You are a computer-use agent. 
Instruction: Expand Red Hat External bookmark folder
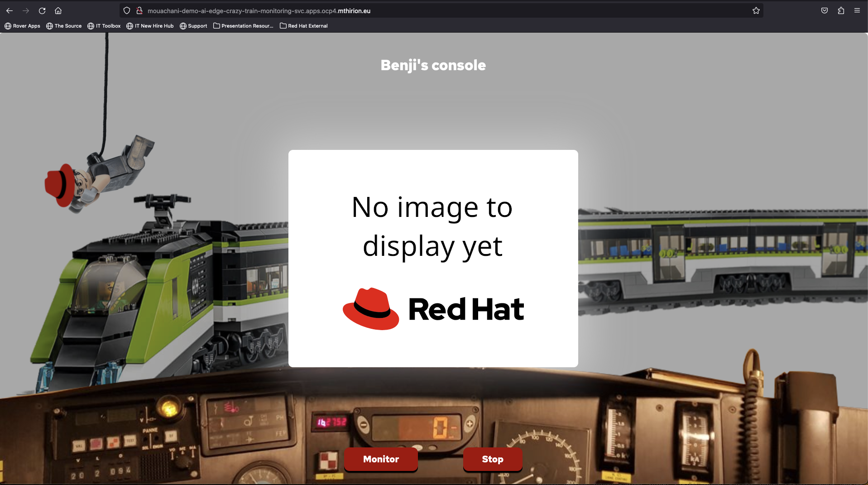(303, 26)
